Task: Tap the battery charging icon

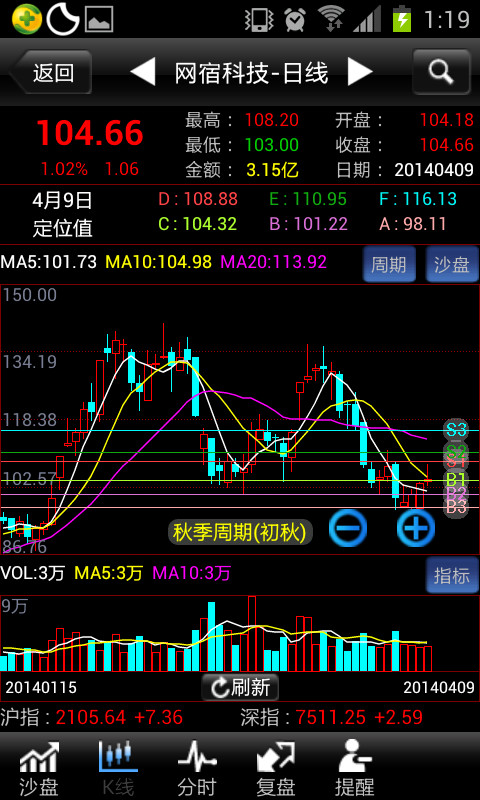Action: click(x=402, y=19)
